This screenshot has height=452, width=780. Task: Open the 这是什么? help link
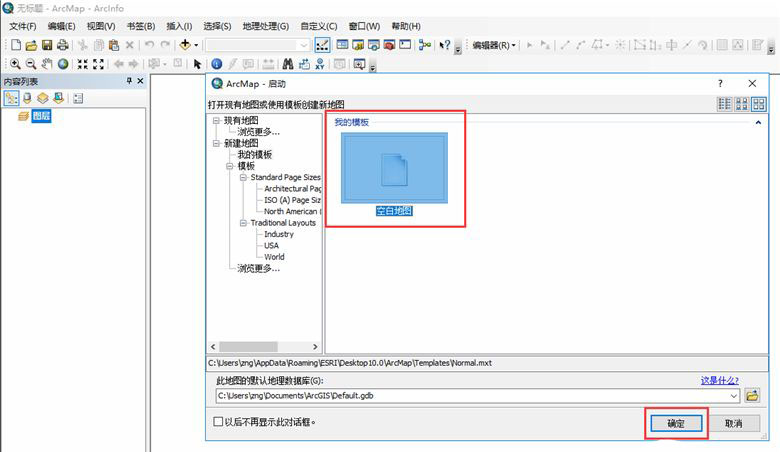click(x=720, y=380)
